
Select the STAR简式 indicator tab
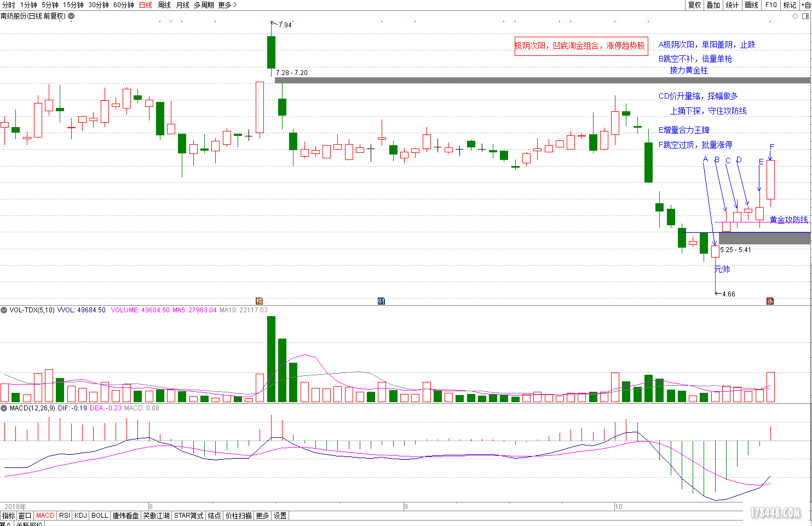click(x=189, y=516)
